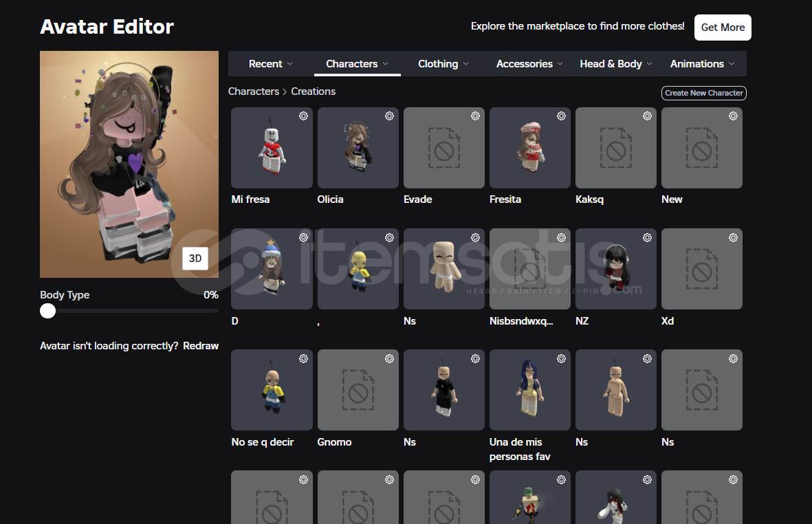Click the 'Nisbsndwxq...' name label
The image size is (812, 524).
pyautogui.click(x=521, y=321)
